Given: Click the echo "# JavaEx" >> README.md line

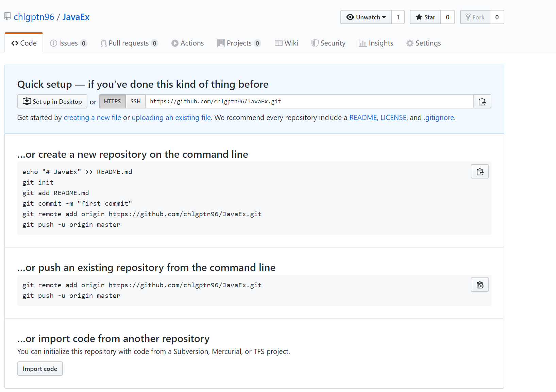Looking at the screenshot, I should tap(77, 172).
